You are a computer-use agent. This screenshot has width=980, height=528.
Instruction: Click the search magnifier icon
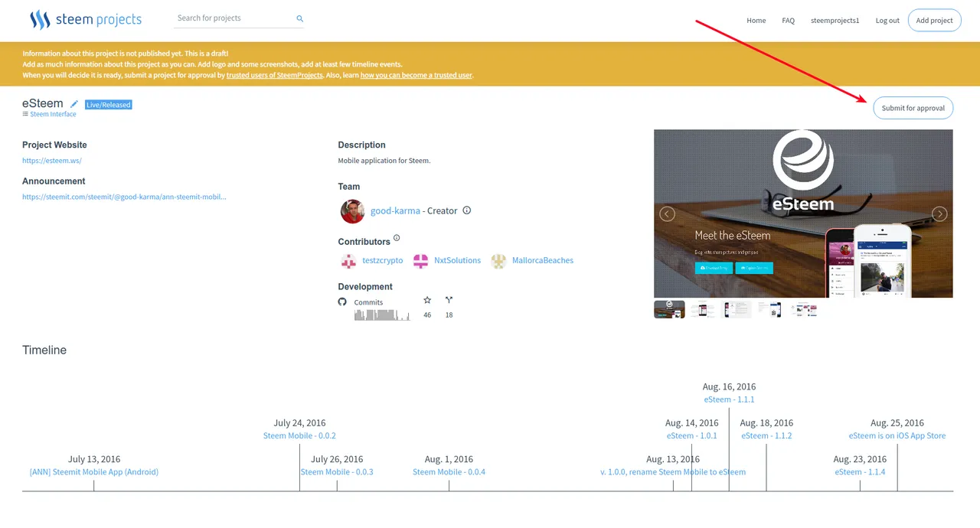coord(299,18)
